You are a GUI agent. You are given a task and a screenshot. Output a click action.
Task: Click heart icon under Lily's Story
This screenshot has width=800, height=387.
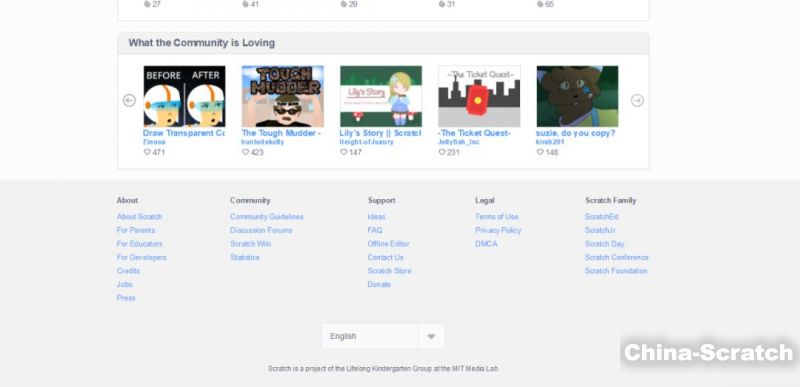[343, 152]
